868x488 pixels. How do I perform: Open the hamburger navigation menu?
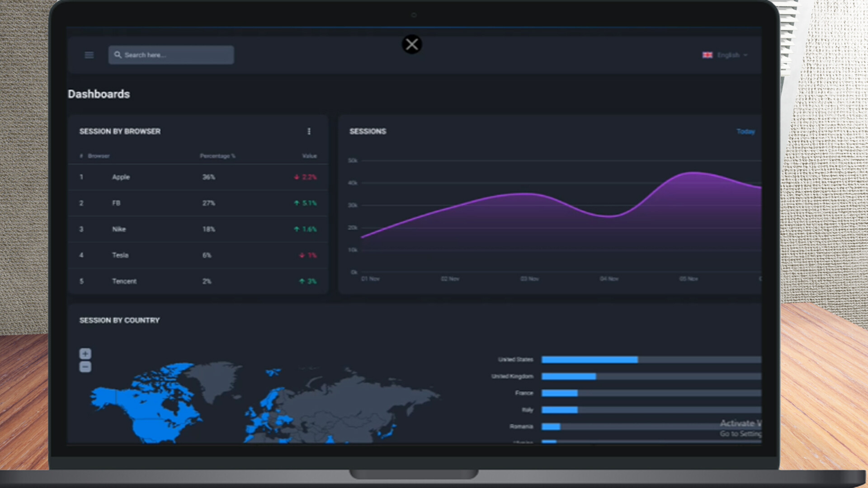point(89,55)
